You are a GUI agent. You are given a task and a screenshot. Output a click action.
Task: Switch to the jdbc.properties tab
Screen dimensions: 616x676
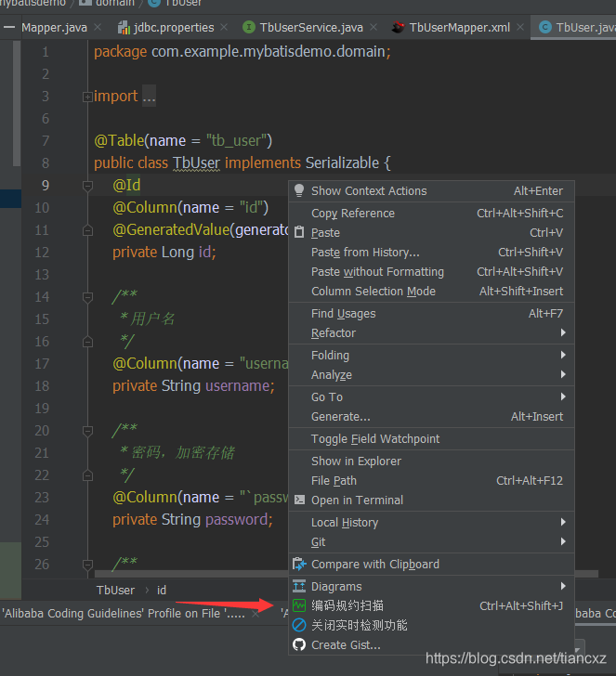174,28
